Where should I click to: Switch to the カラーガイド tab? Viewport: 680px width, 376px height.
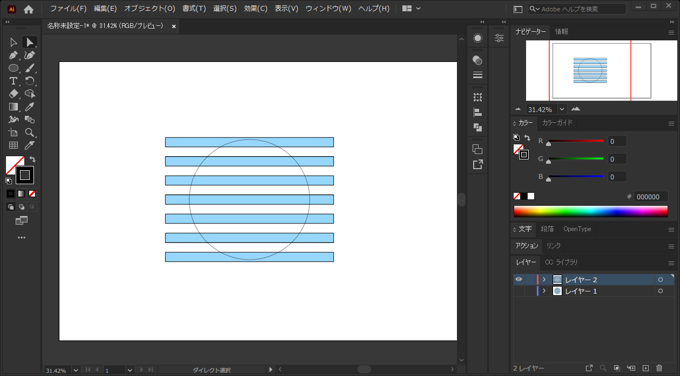click(x=557, y=123)
